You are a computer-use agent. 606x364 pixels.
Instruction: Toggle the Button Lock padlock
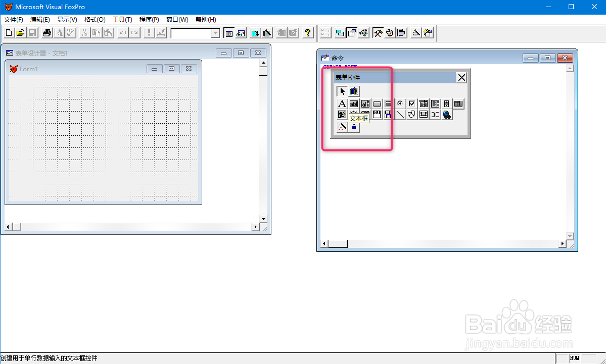click(x=354, y=127)
